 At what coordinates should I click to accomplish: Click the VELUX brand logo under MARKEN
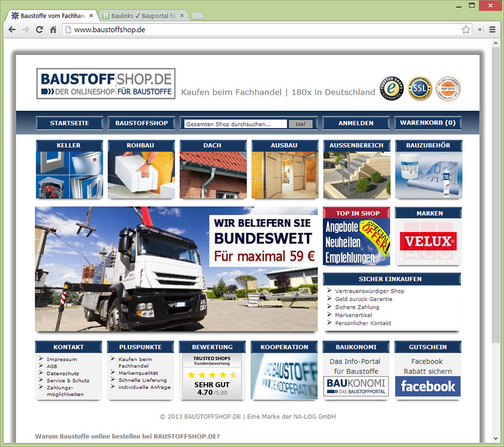[x=428, y=242]
